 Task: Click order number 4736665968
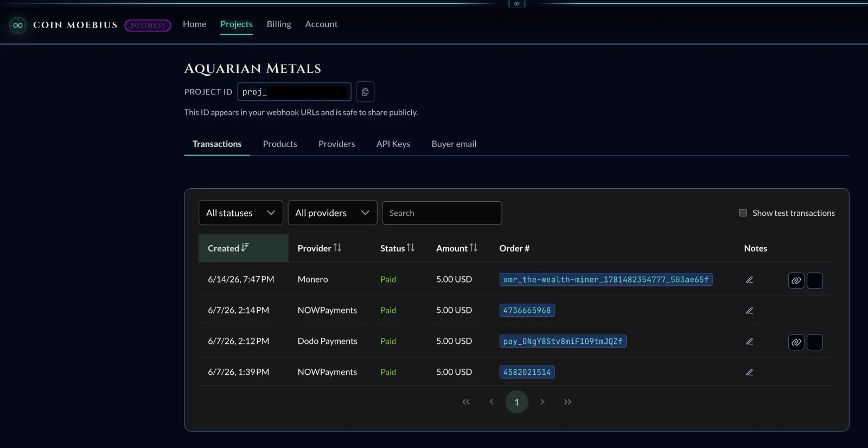tap(527, 311)
